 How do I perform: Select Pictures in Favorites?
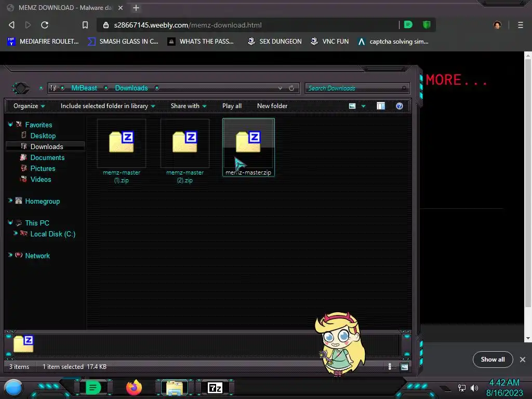[43, 168]
